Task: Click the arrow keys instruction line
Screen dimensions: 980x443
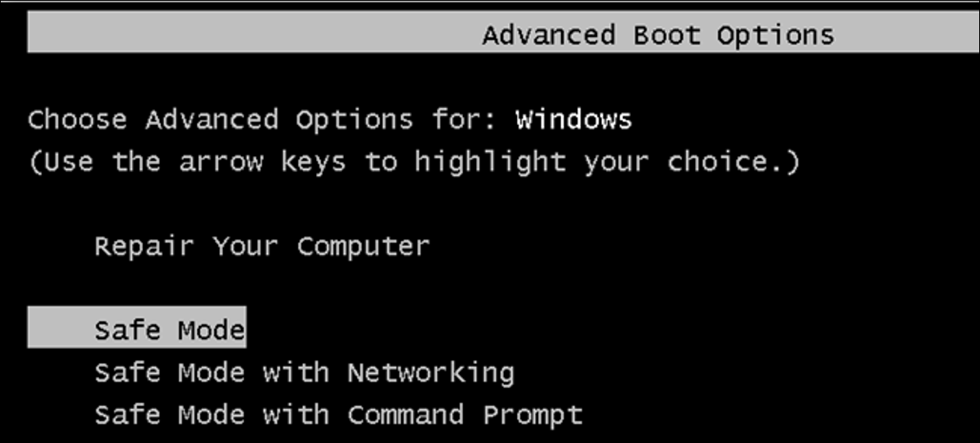Action: click(414, 162)
